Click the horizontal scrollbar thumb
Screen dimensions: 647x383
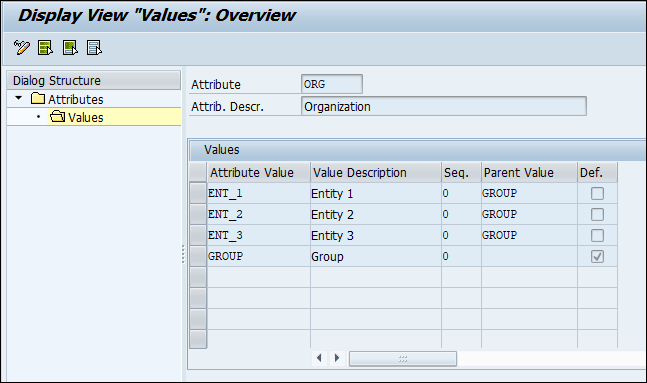[403, 358]
